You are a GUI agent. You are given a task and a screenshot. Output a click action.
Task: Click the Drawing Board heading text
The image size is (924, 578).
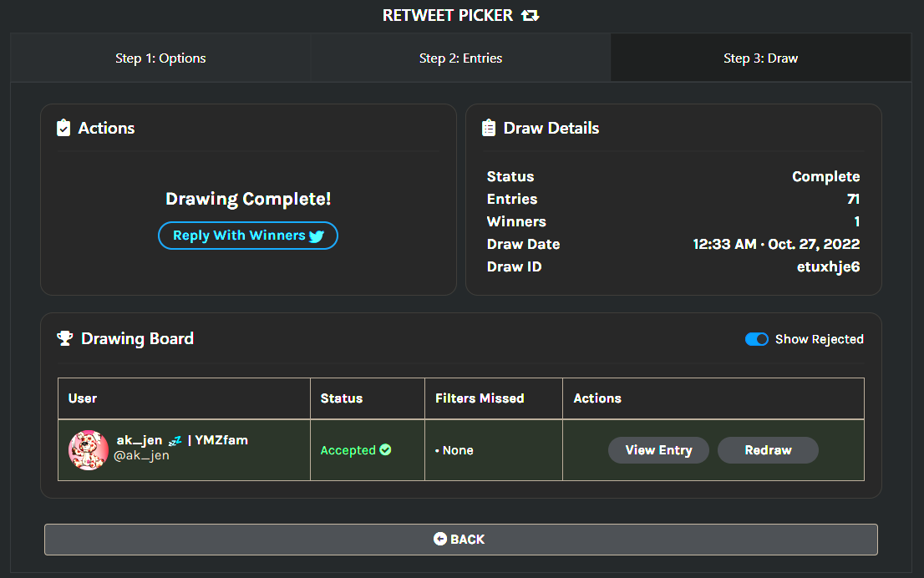click(x=137, y=339)
